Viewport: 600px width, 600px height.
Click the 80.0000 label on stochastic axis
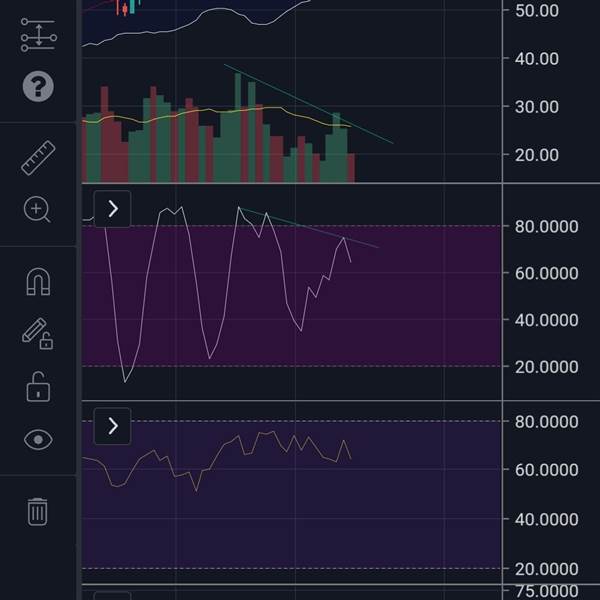[x=546, y=227]
